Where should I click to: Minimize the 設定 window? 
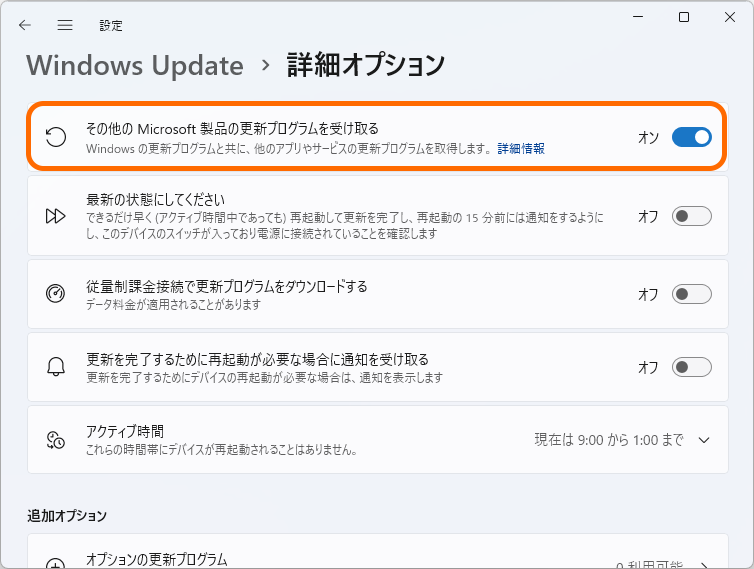click(x=638, y=17)
